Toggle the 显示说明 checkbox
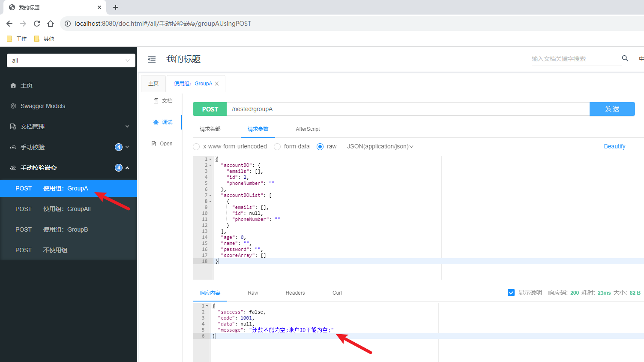Screen dimensions: 644x362 tap(511, 293)
